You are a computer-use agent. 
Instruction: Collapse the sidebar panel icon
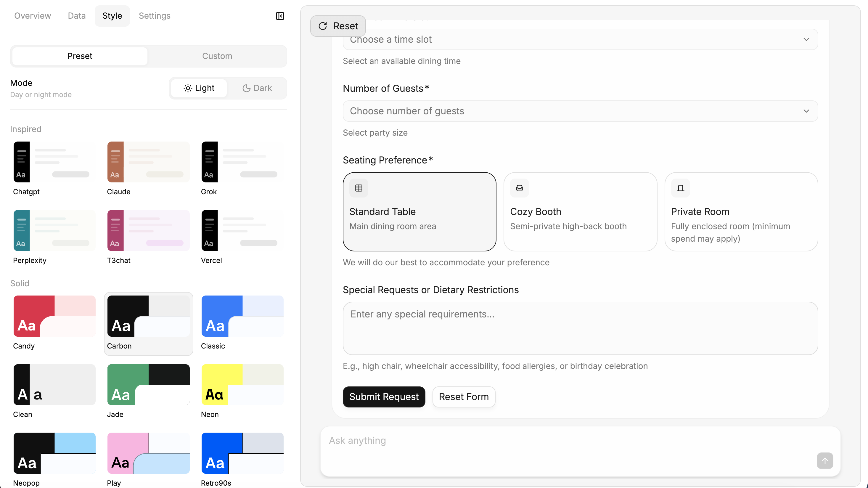(x=280, y=16)
